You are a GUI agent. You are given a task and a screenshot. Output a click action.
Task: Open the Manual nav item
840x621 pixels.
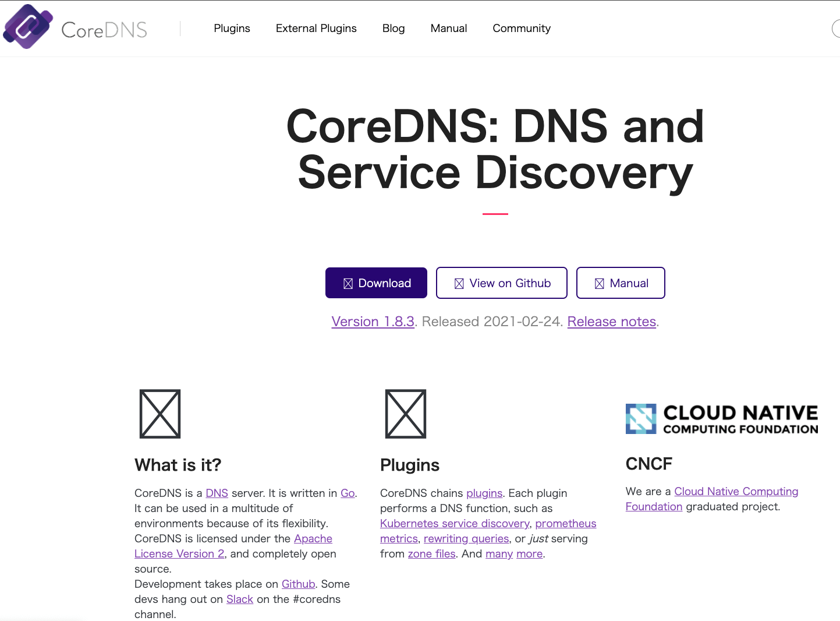449,28
